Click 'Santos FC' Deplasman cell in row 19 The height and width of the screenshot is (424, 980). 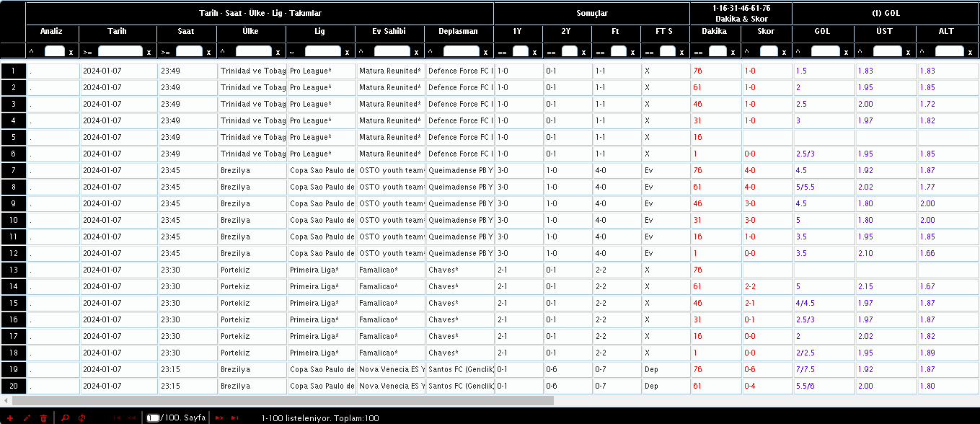[x=459, y=369]
